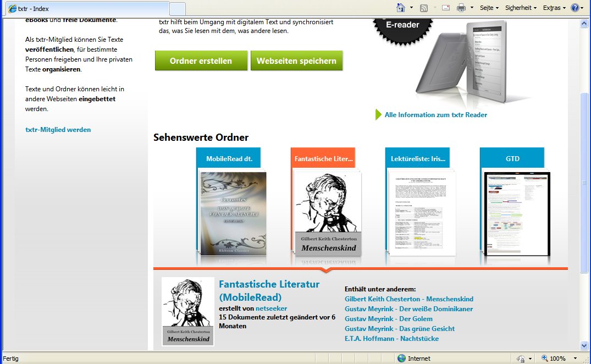Expand the 100% zoom level dropdown

pos(575,359)
